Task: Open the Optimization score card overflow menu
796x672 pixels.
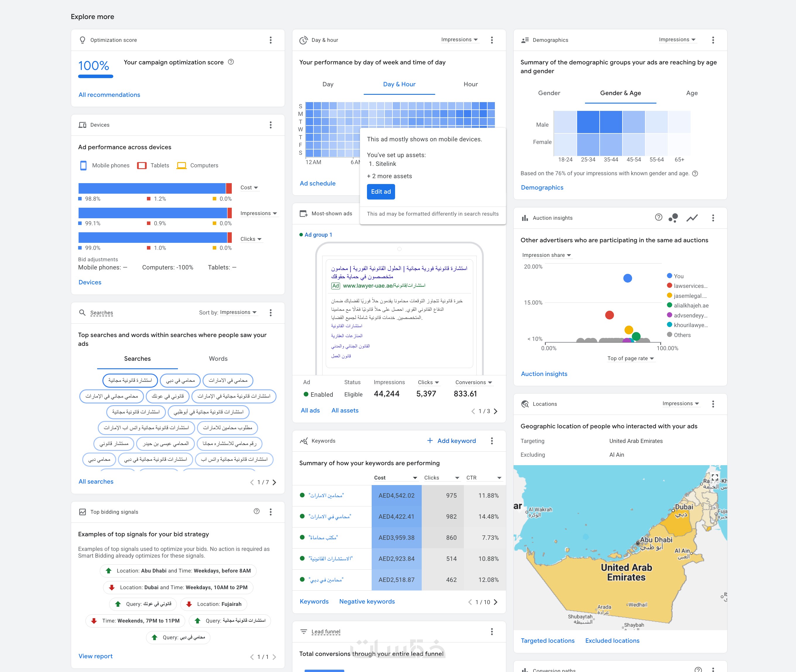Action: coord(270,40)
